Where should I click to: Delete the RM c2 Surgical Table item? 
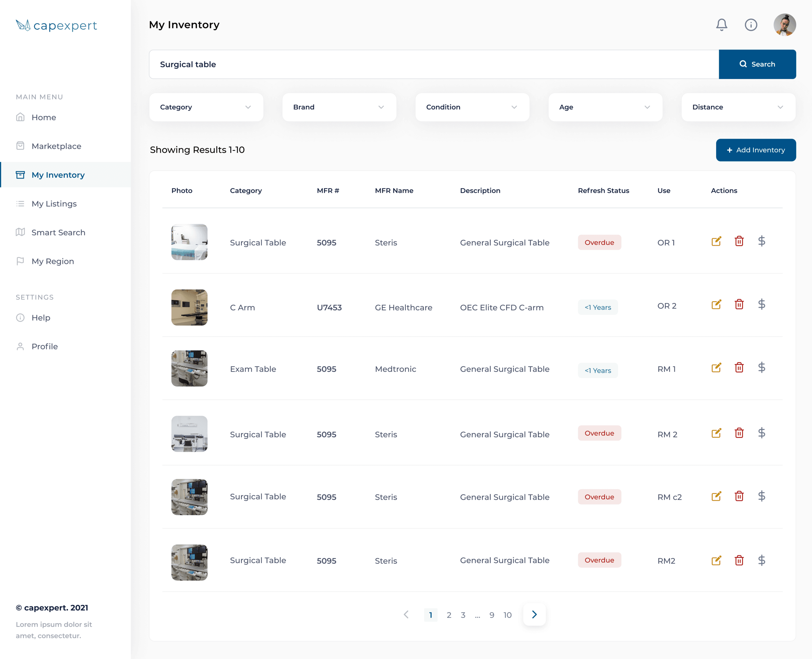[x=739, y=496]
